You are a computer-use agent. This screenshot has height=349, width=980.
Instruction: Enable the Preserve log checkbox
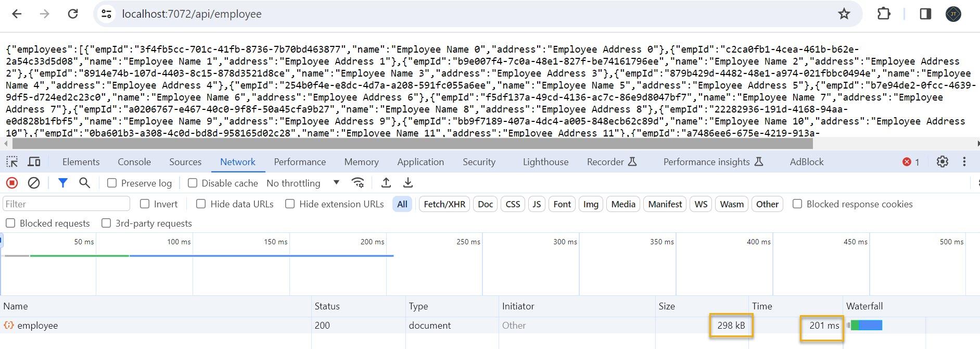(112, 183)
